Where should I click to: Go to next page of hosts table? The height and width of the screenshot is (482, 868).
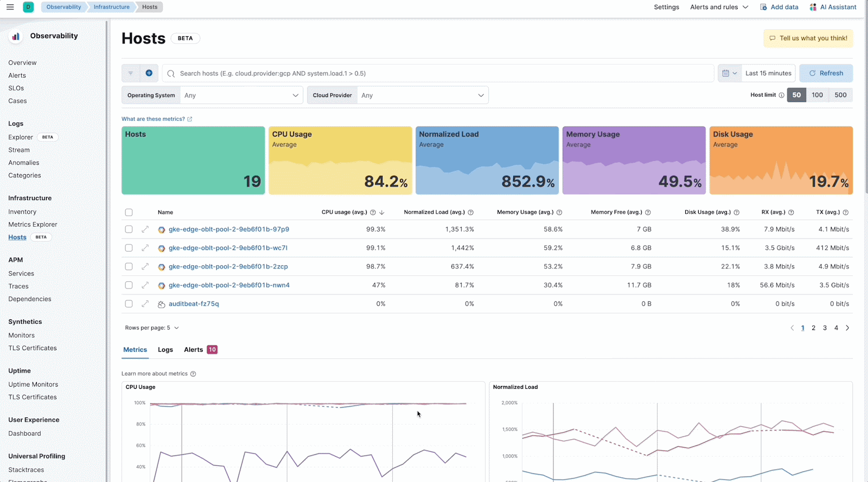pos(847,328)
